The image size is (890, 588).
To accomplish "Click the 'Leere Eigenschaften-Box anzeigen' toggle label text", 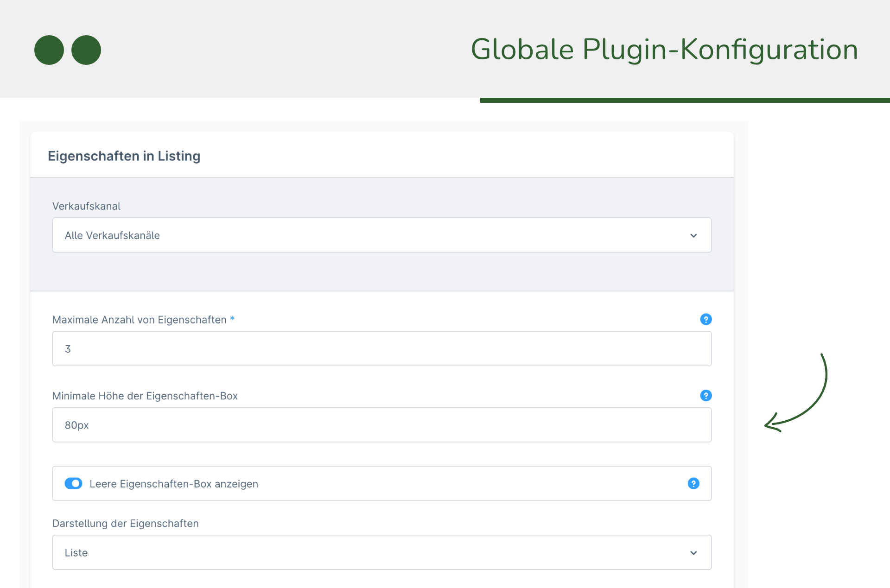I will [174, 484].
